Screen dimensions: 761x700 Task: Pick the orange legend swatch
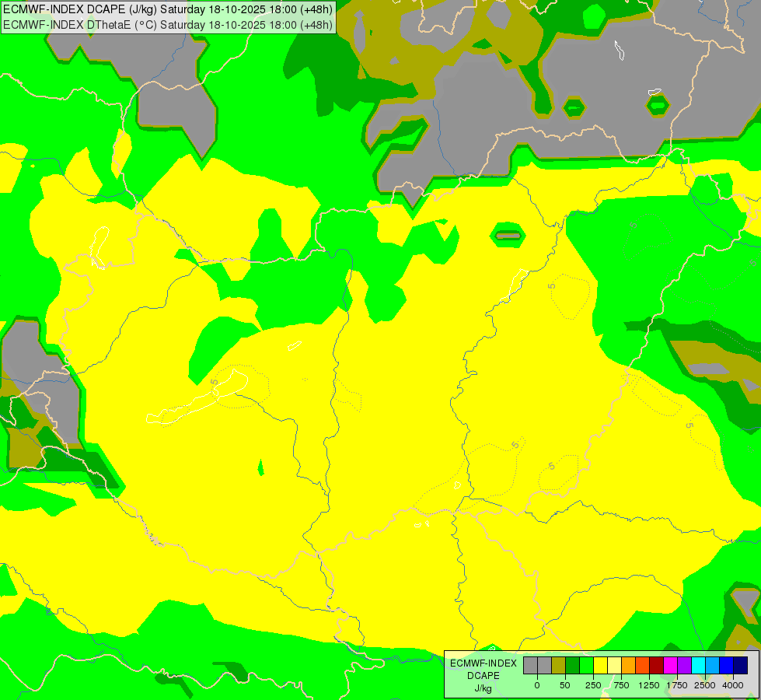pyautogui.click(x=628, y=665)
